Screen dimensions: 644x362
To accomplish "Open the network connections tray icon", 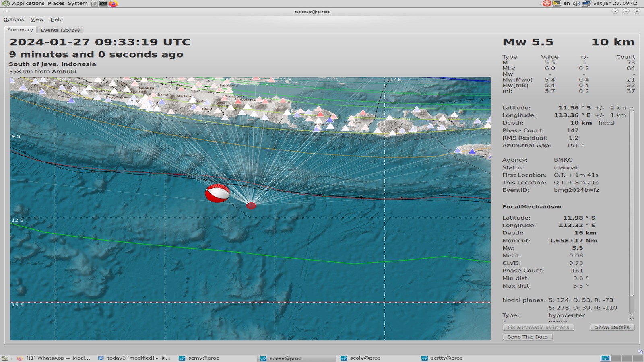I will 586,4.
